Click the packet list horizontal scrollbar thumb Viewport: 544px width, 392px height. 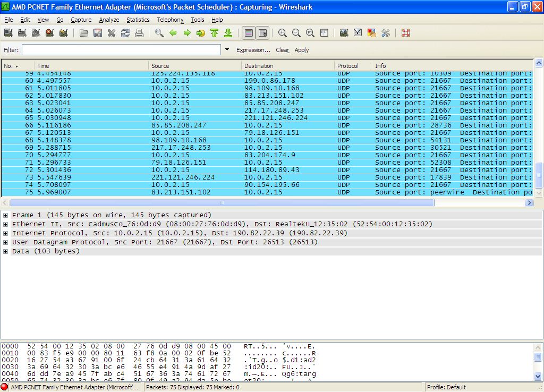pyautogui.click(x=222, y=202)
